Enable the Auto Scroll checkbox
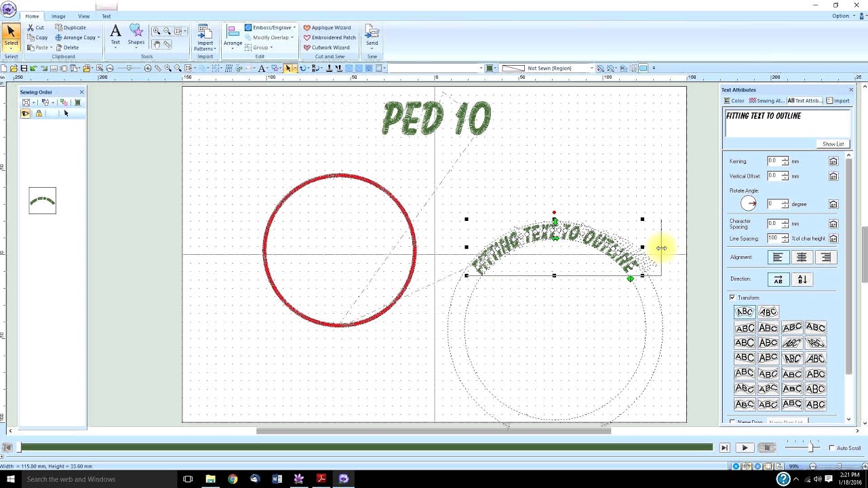868x488 pixels. (x=832, y=448)
